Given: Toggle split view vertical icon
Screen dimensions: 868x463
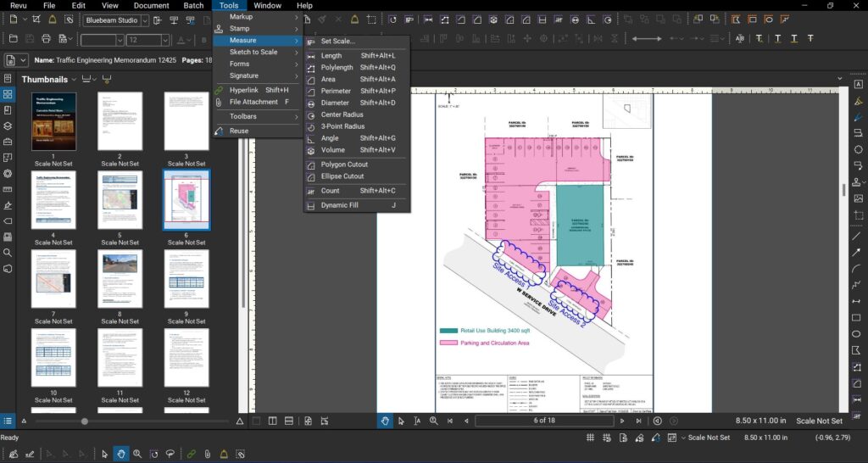Looking at the screenshot, I should click(x=272, y=421).
